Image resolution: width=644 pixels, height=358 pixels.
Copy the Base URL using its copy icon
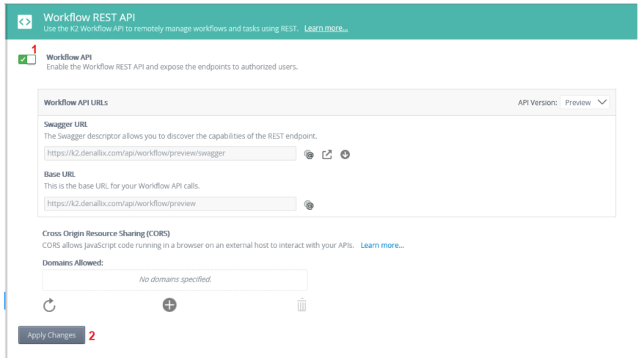tap(309, 205)
